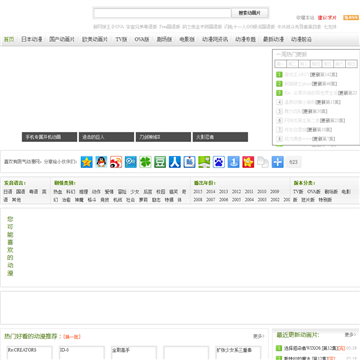Open 更多 beside 最近更新动画片
360x360 pixels.
pos(350,335)
